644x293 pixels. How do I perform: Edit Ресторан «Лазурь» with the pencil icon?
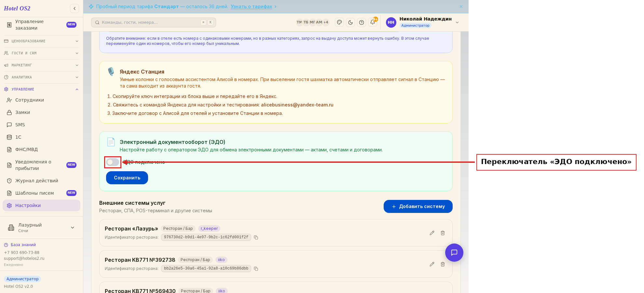pyautogui.click(x=432, y=233)
